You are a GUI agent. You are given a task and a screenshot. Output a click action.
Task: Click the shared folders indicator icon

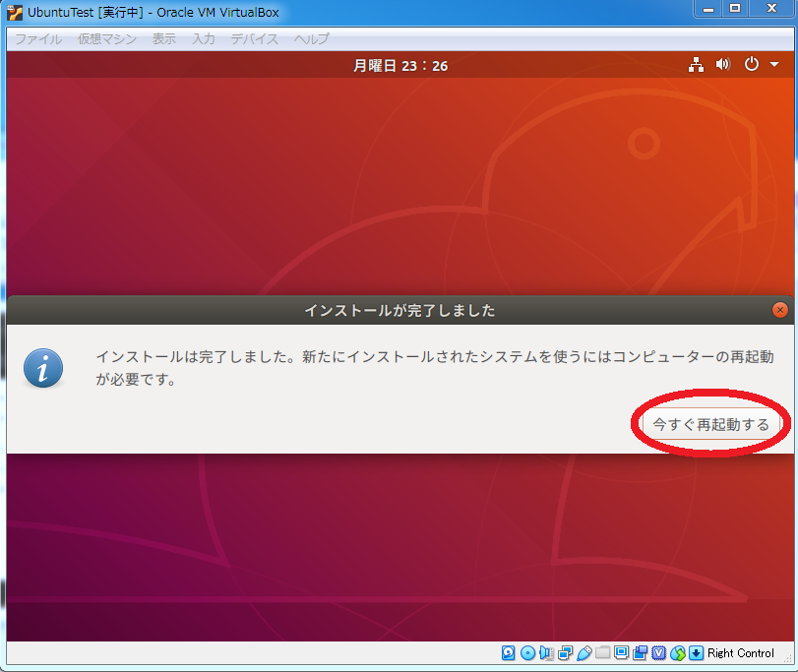pyautogui.click(x=602, y=652)
